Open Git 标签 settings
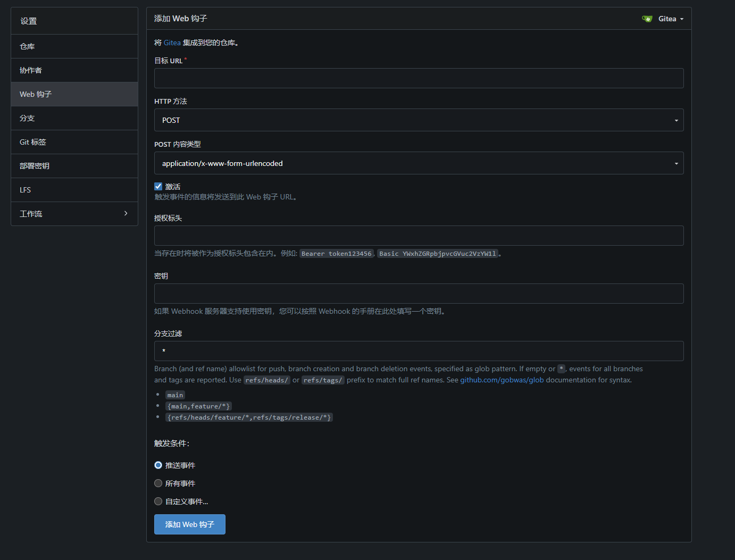This screenshot has height=560, width=735. [74, 142]
